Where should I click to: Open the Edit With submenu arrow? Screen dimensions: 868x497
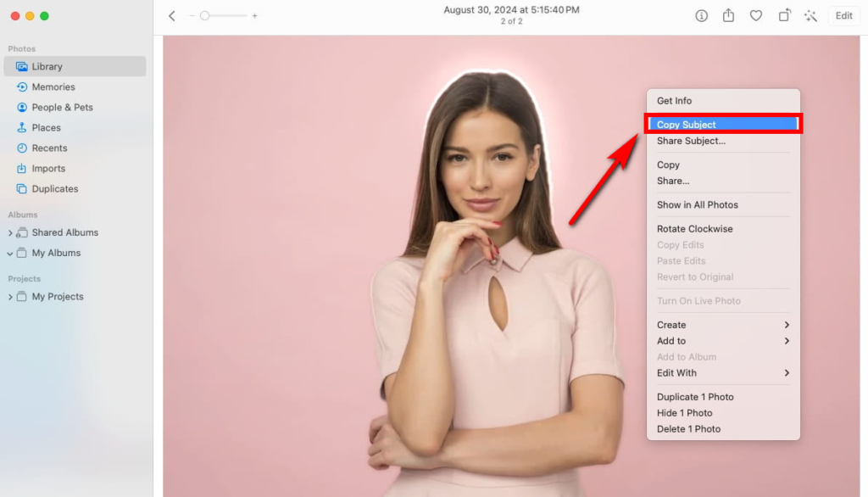(787, 372)
